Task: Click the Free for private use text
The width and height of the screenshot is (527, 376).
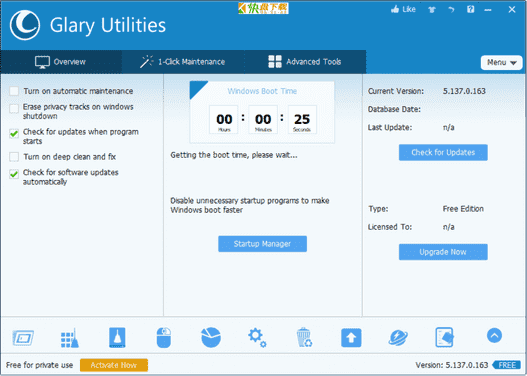Action: point(39,365)
